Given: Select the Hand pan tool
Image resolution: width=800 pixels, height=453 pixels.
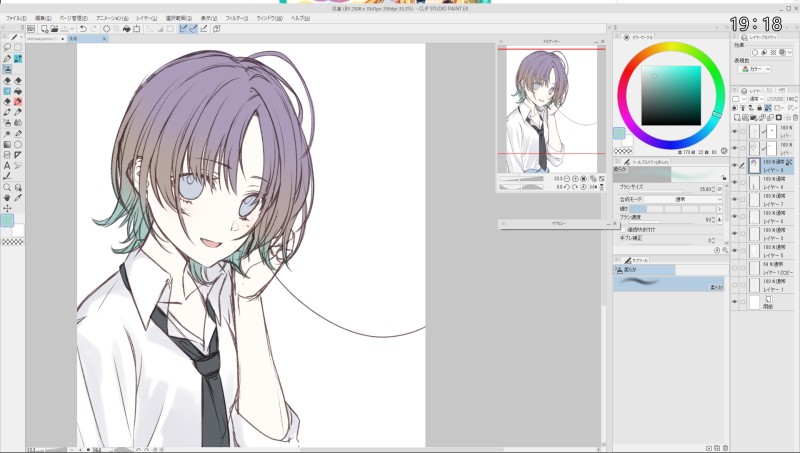Looking at the screenshot, I should click(x=7, y=197).
